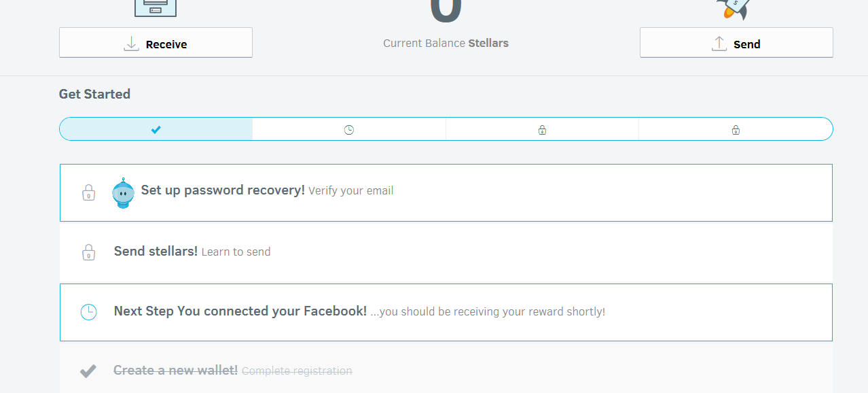
Task: Click the rocket icon above Send
Action: [x=734, y=8]
